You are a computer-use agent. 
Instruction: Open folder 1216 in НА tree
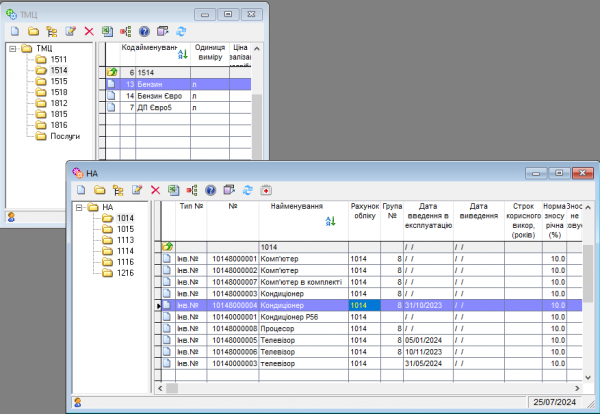click(124, 273)
